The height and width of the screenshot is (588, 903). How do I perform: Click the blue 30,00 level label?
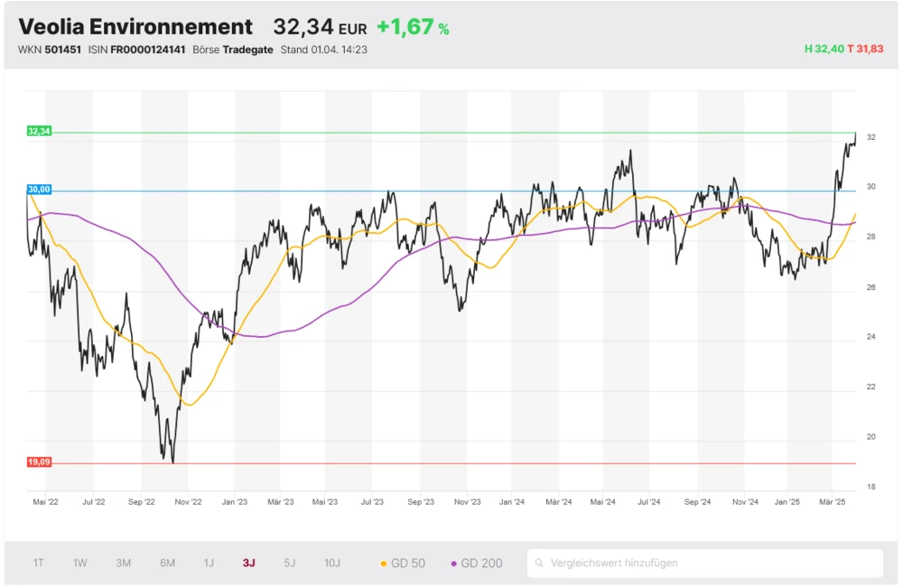pos(40,190)
